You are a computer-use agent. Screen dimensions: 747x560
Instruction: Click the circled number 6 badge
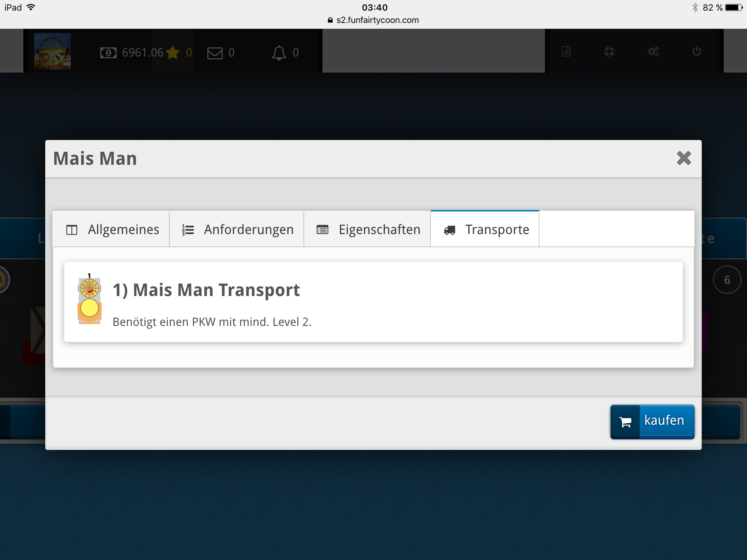tap(727, 280)
